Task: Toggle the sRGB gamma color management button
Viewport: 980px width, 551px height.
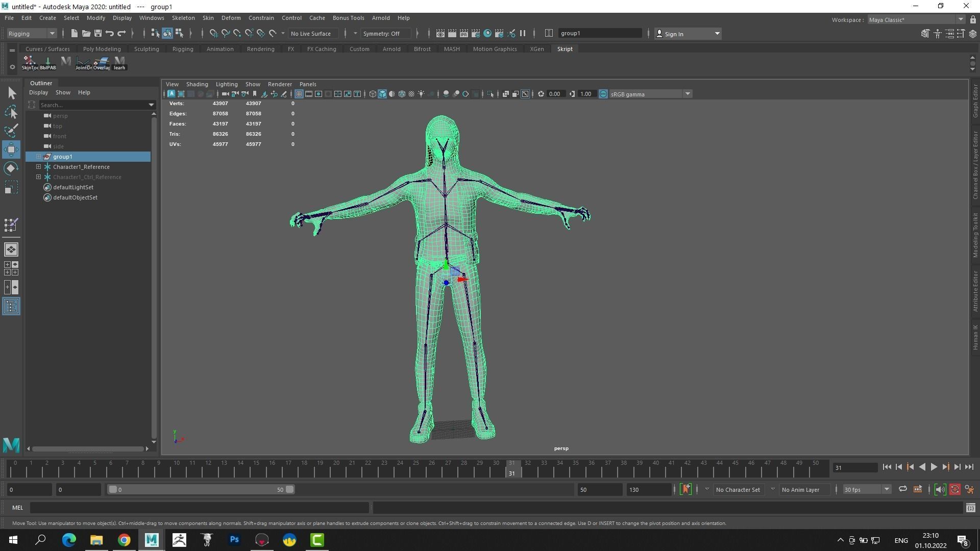Action: [603, 94]
